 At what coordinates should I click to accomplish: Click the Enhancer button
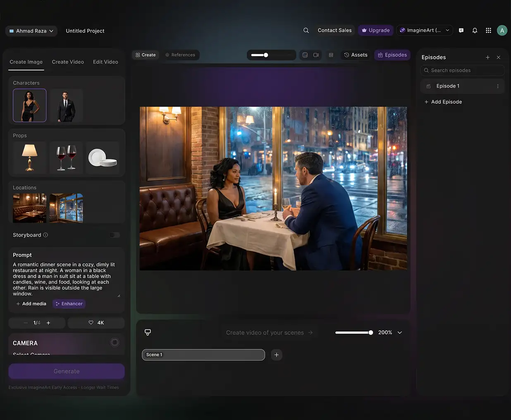click(69, 304)
